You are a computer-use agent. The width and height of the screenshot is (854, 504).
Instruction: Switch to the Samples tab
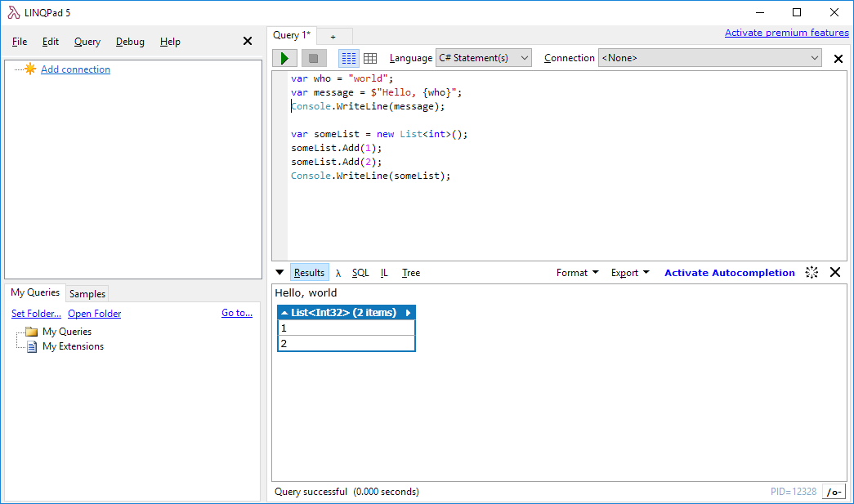(87, 293)
